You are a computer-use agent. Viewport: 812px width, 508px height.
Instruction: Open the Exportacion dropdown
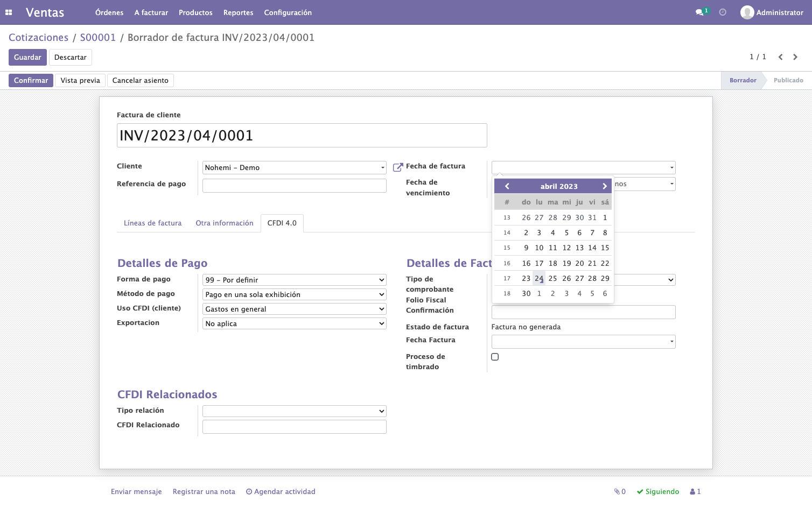295,323
